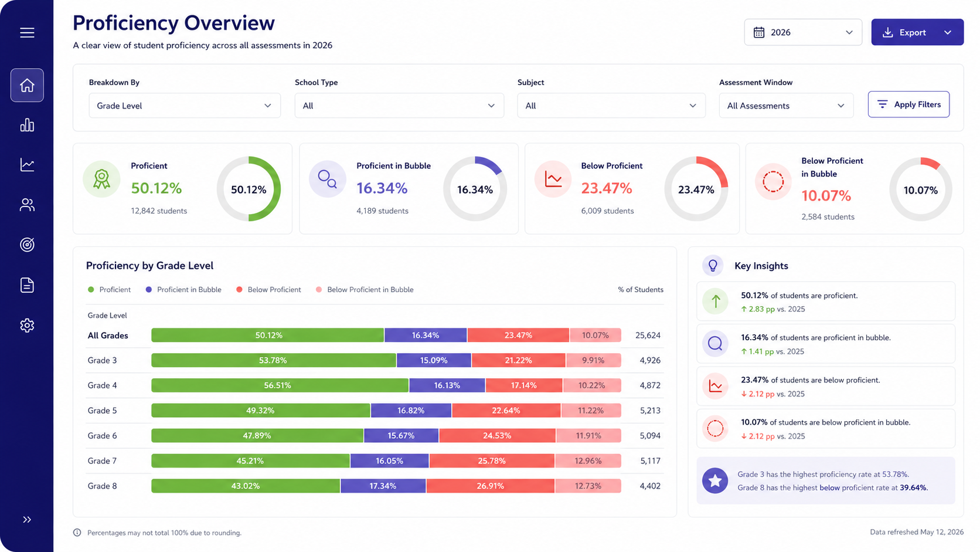Click the Proficient 50.12% donut chart
This screenshot has width=980, height=552.
pyautogui.click(x=249, y=189)
